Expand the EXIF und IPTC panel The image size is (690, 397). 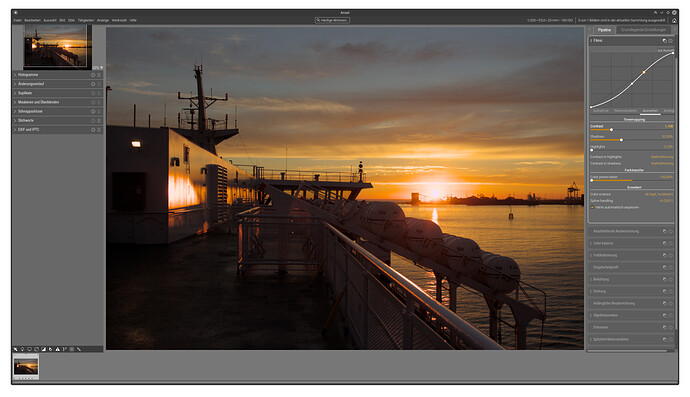pyautogui.click(x=15, y=130)
